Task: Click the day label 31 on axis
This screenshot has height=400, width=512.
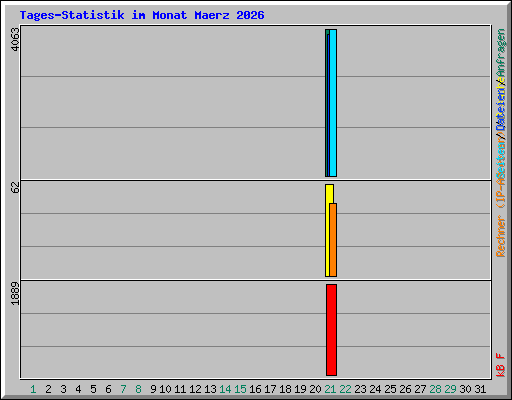Action: point(480,389)
